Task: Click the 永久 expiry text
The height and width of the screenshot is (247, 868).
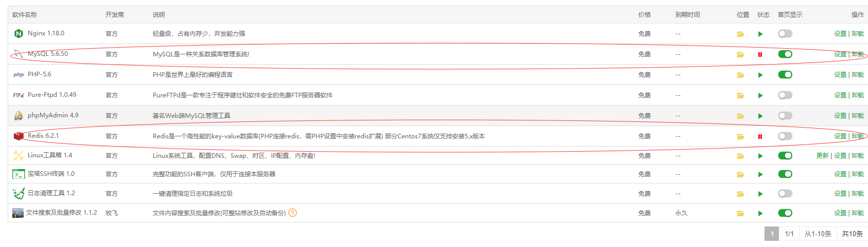Action: tap(681, 213)
